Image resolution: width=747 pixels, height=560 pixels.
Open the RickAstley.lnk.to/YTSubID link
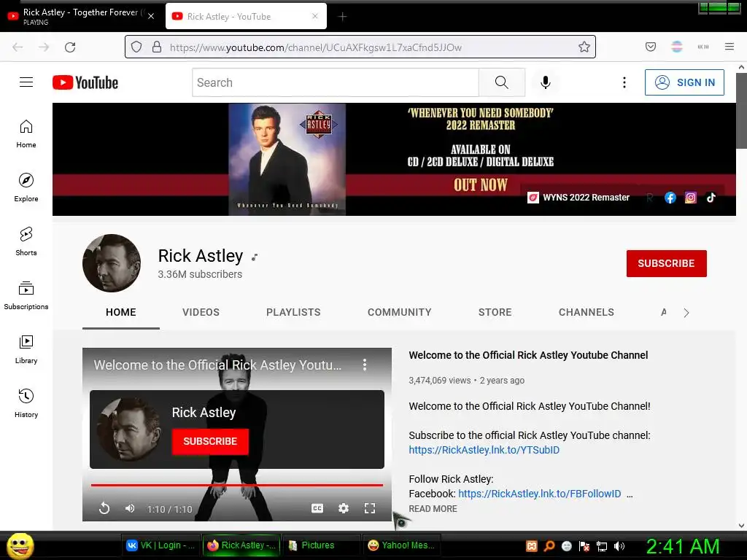click(484, 450)
